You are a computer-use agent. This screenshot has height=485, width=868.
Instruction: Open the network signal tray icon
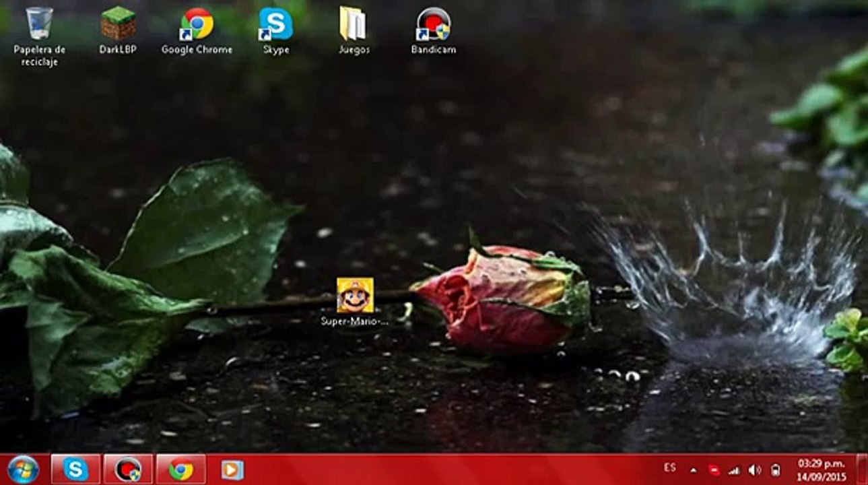pos(734,470)
